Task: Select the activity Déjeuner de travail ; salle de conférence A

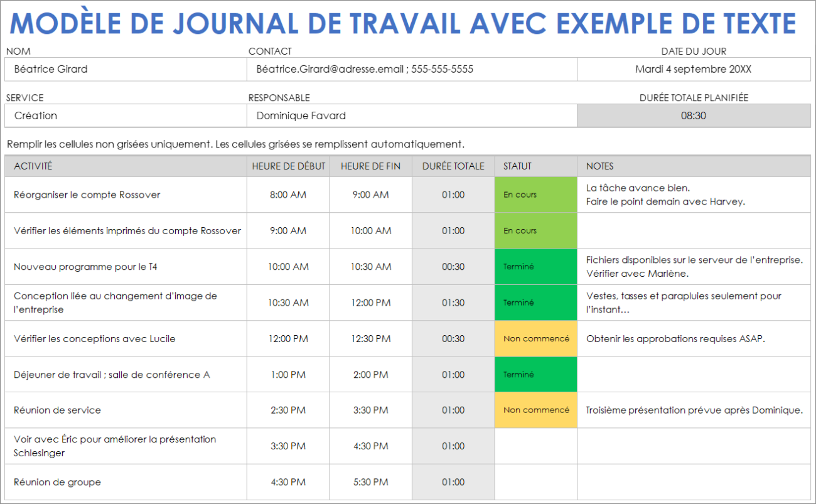Action: pos(126,374)
